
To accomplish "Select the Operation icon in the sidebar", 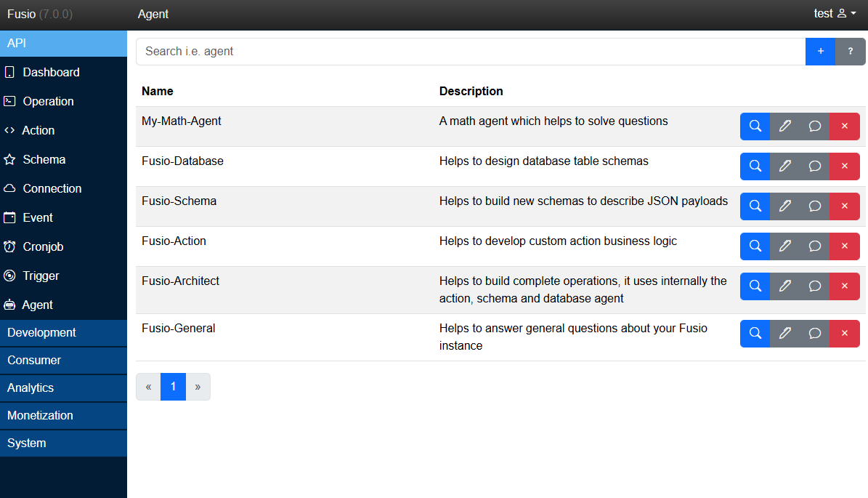I will 9,101.
